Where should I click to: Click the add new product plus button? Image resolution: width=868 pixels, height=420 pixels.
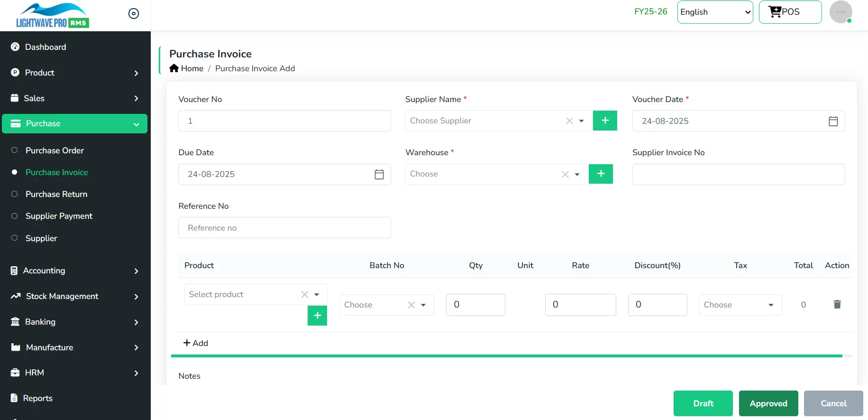(317, 316)
